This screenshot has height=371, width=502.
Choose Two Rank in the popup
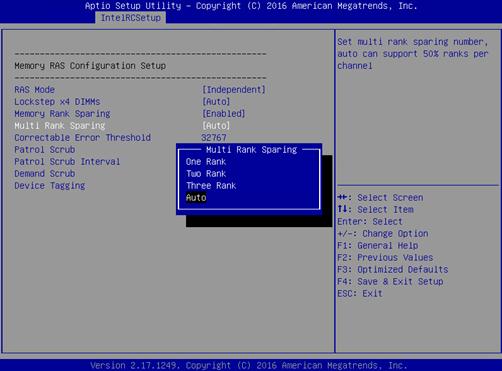(206, 174)
